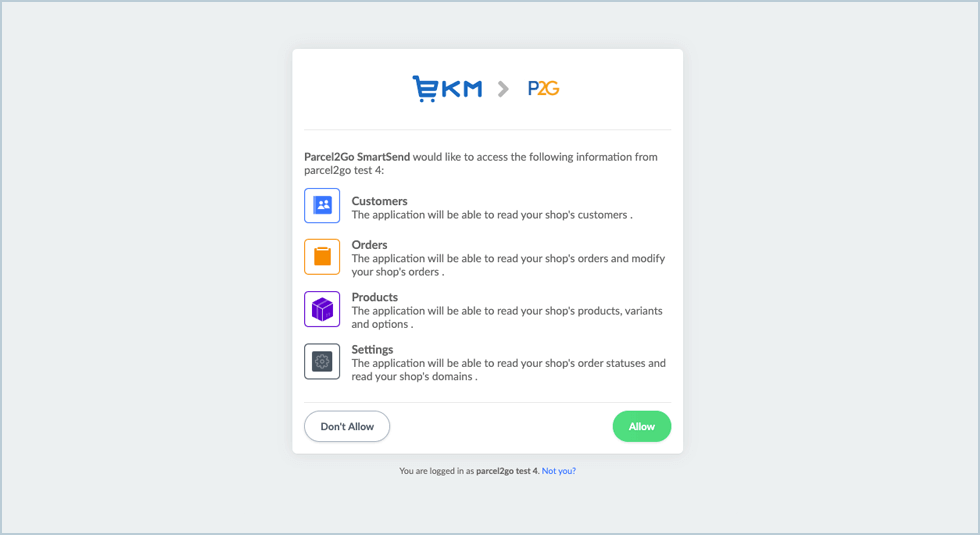Click 'You are logged in as' footer text
The height and width of the screenshot is (535, 980).
436,471
